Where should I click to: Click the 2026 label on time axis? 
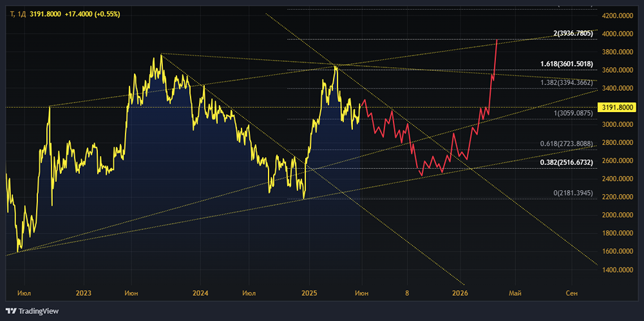(x=460, y=293)
